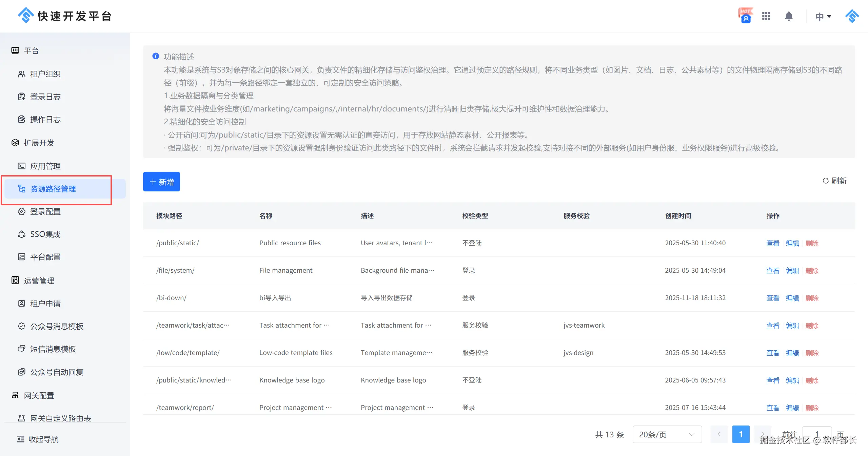Click the 登录配置 gear icon
Viewport: 868px width, 456px height.
[x=22, y=212]
